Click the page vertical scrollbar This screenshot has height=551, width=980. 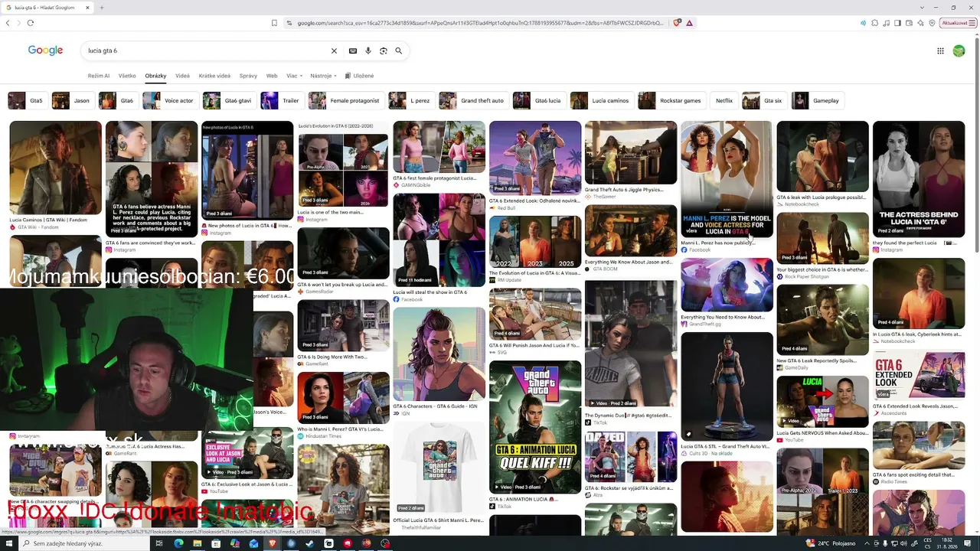coord(976,168)
